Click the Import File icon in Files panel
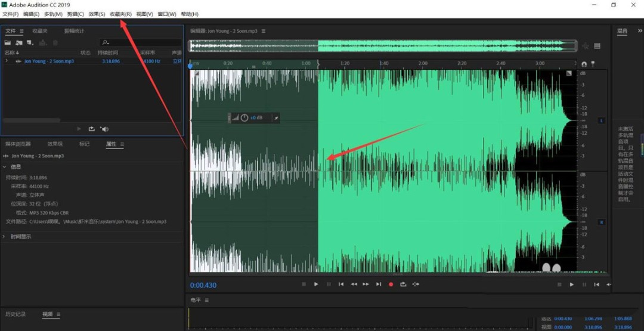This screenshot has height=331, width=644. pos(19,43)
